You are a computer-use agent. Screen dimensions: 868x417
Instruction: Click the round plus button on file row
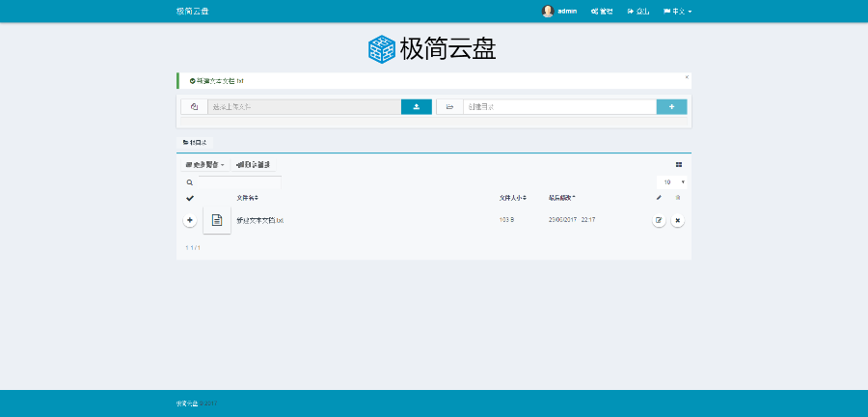tap(190, 220)
